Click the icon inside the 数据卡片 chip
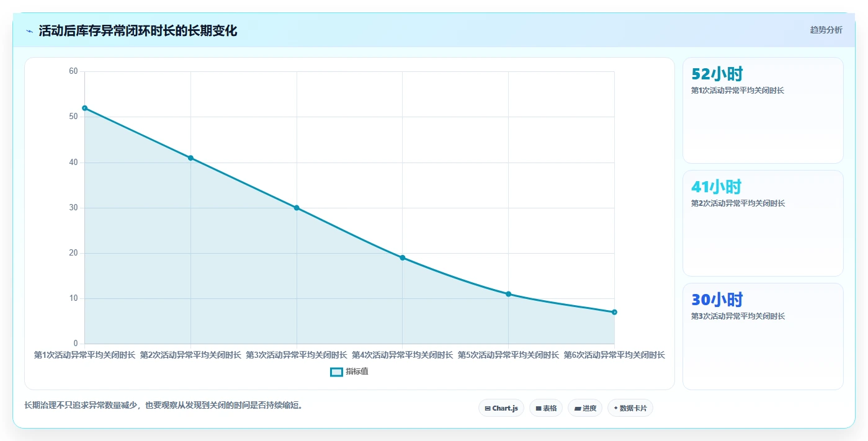This screenshot has height=441, width=868. coord(615,408)
